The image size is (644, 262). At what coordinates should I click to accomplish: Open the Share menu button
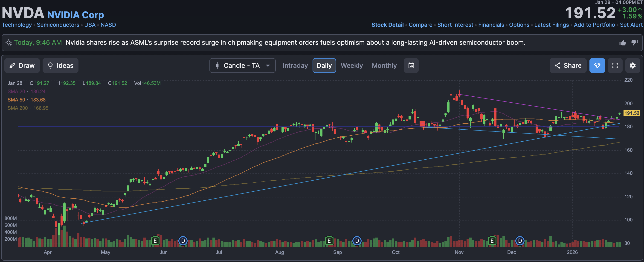568,66
